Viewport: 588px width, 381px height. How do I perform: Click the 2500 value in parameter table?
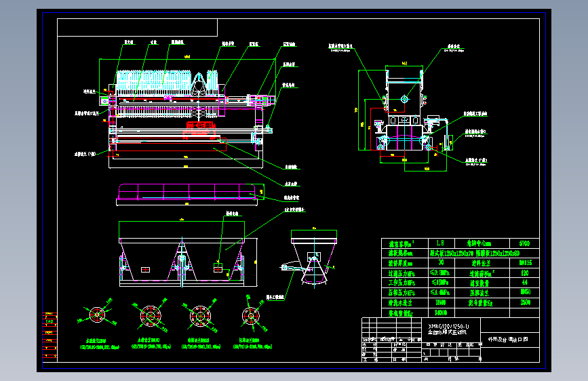pos(525,302)
